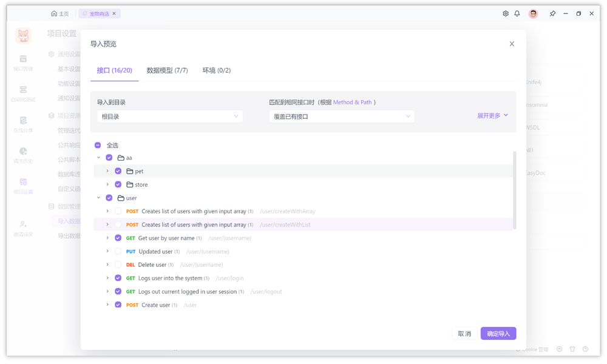Screen dimensions: 607x364
Task: Pin the window with the pin icon
Action: coord(552,13)
